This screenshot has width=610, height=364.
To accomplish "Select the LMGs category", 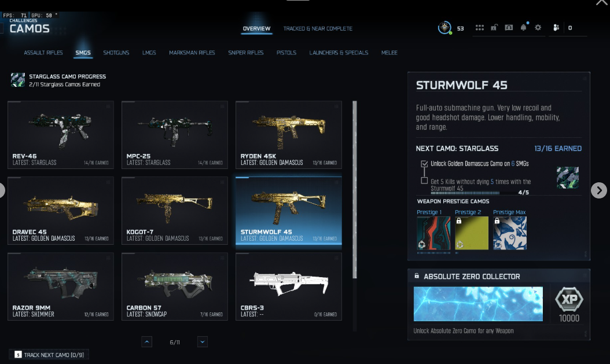I will [149, 53].
